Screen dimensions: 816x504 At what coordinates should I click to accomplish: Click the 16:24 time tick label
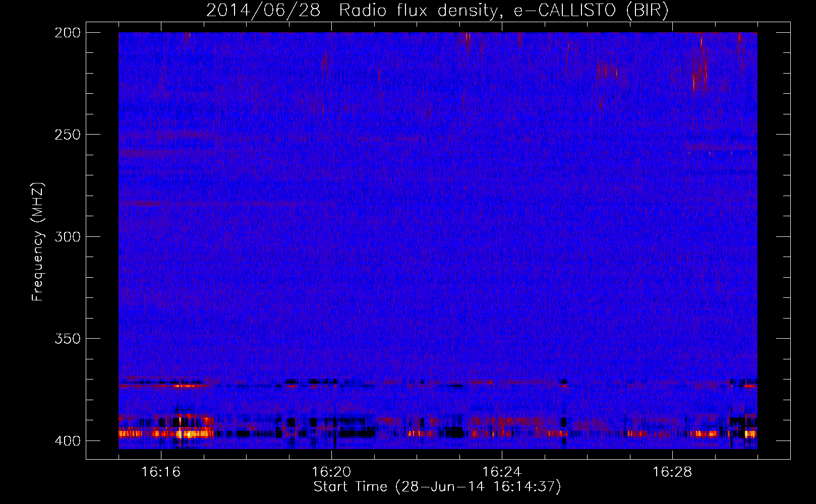(x=502, y=472)
